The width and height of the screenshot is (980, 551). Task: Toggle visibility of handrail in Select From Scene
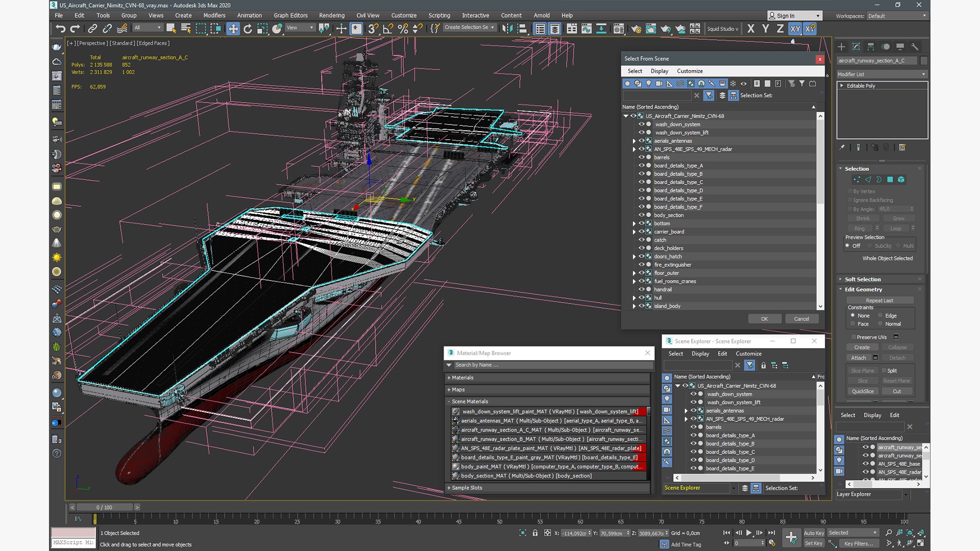[642, 289]
